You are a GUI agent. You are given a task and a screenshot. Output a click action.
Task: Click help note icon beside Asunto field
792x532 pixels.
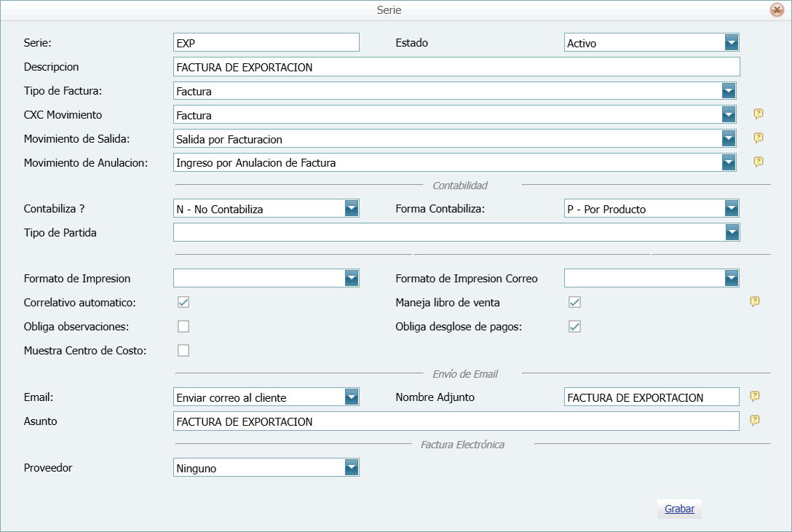tap(756, 421)
